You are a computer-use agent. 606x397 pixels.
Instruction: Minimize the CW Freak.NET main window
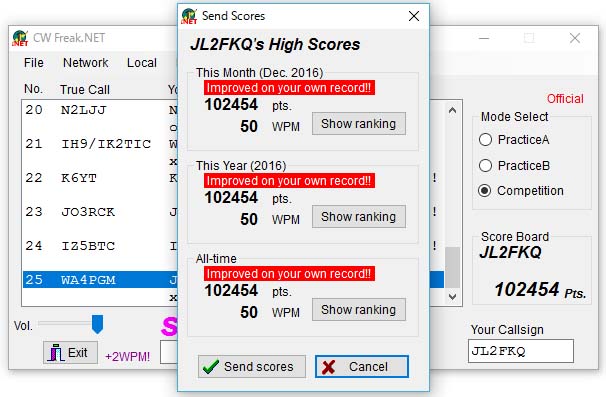pyautogui.click(x=484, y=38)
